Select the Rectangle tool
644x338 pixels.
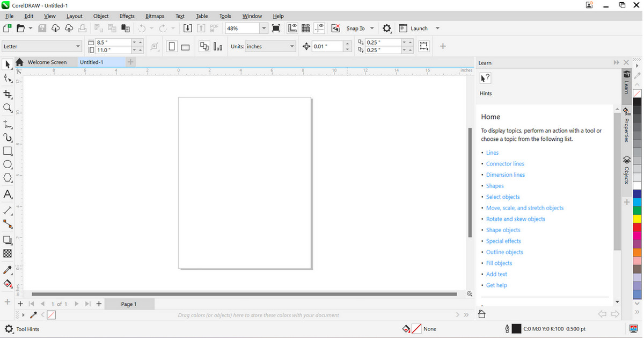click(x=8, y=151)
